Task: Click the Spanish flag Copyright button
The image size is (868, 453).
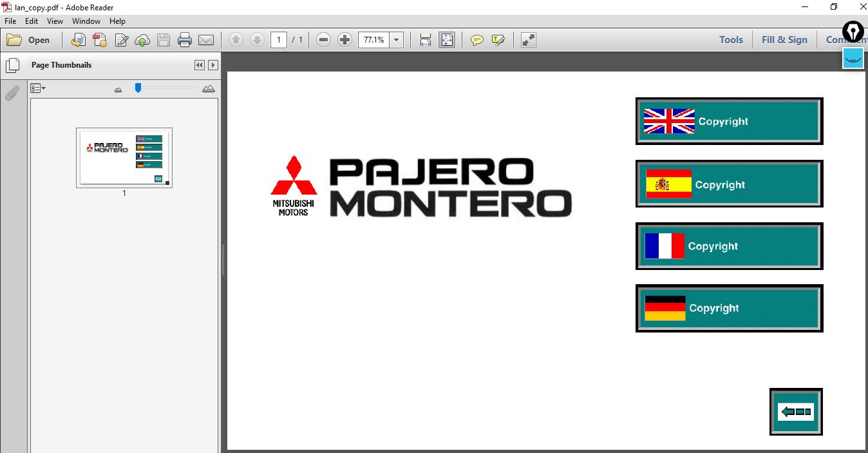Action: tap(729, 184)
